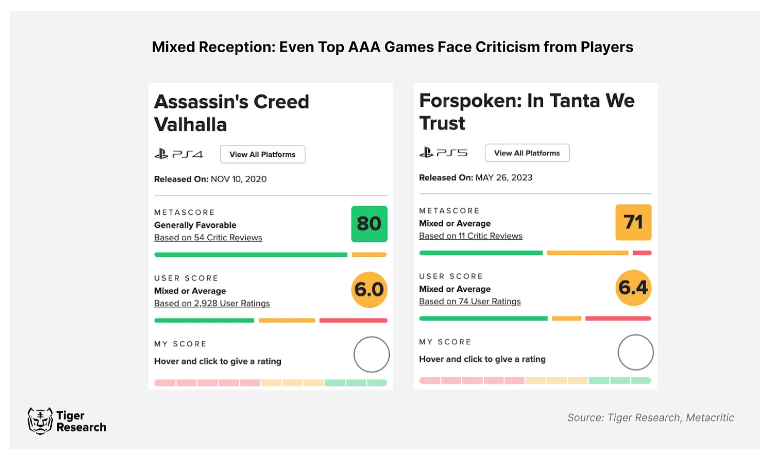Click the PS5 platform logo
Image resolution: width=770 pixels, height=455 pixels.
click(x=443, y=153)
